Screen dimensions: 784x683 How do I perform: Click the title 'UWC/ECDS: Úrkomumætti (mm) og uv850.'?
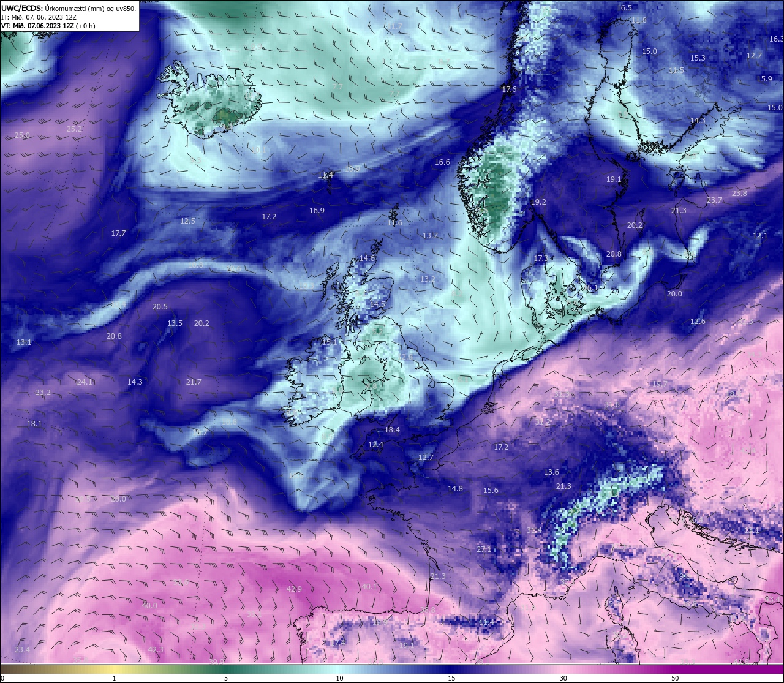pyautogui.click(x=69, y=8)
